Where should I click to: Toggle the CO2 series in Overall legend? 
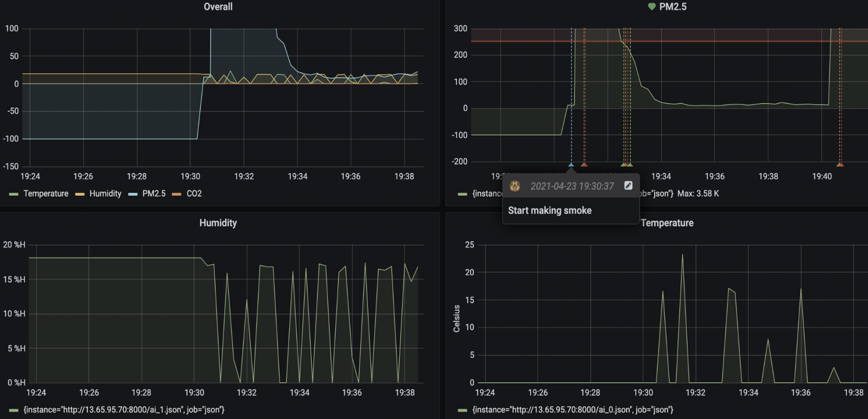click(194, 194)
